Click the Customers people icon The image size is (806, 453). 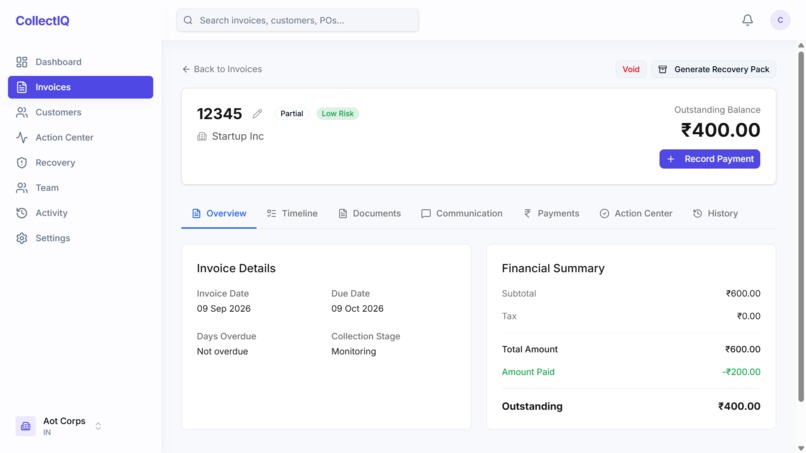[22, 113]
